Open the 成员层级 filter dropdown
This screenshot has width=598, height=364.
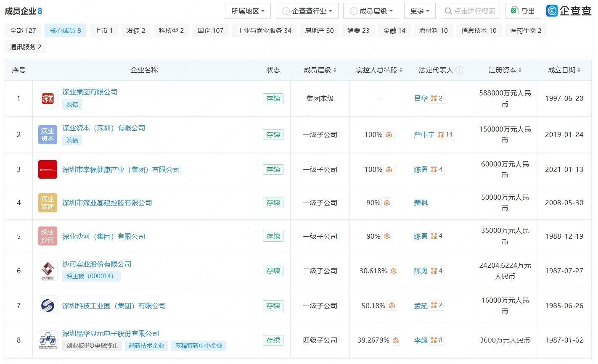(x=370, y=11)
